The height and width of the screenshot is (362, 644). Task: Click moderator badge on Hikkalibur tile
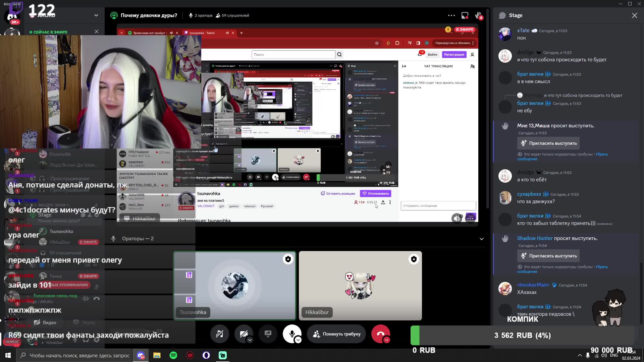click(414, 259)
